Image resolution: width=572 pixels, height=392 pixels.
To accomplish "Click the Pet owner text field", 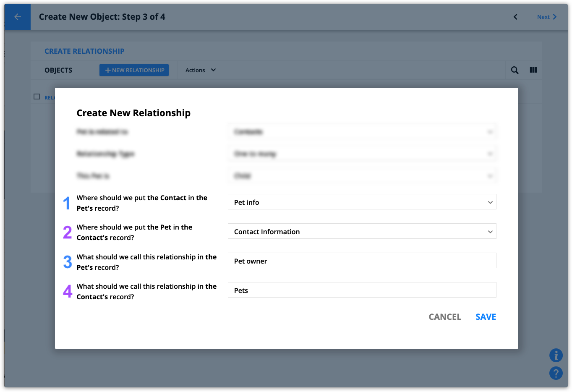I will [362, 261].
